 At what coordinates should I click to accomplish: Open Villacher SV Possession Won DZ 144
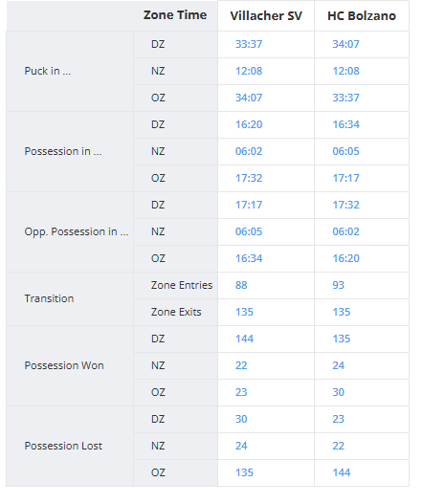244,339
